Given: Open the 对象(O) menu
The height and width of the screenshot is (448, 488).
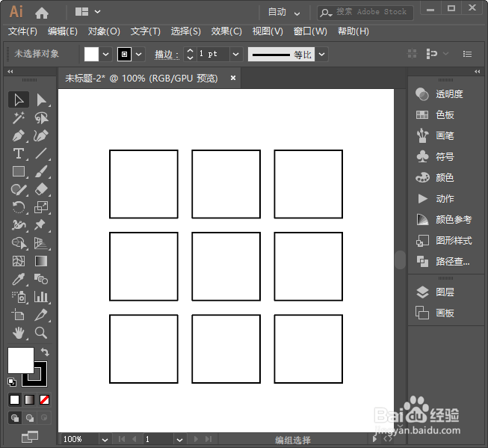Looking at the screenshot, I should point(104,31).
